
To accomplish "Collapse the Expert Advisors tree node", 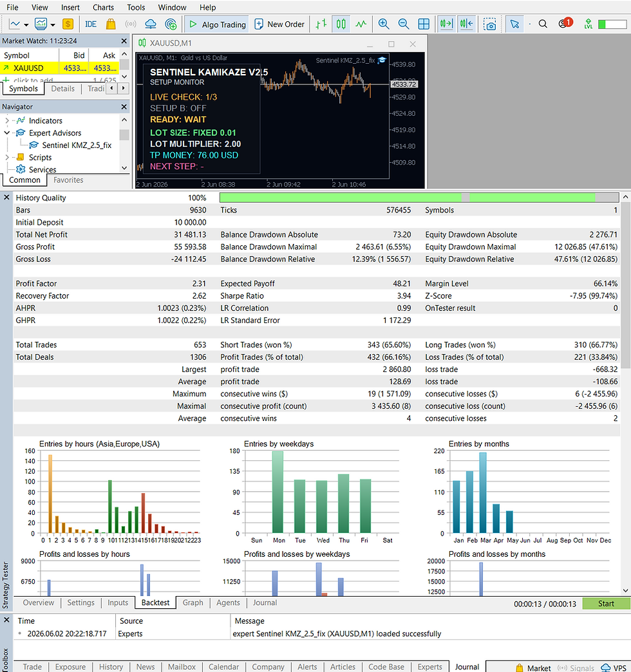I will tap(7, 133).
